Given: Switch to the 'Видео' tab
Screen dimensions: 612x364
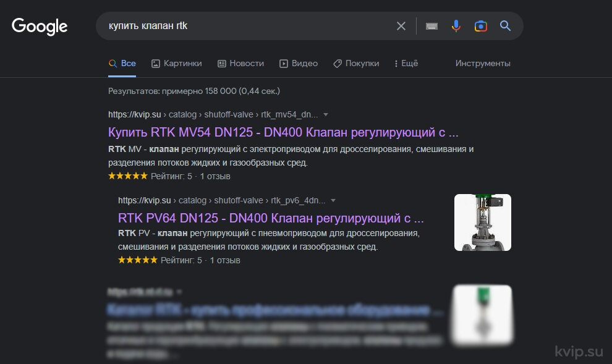Looking at the screenshot, I should click(299, 63).
